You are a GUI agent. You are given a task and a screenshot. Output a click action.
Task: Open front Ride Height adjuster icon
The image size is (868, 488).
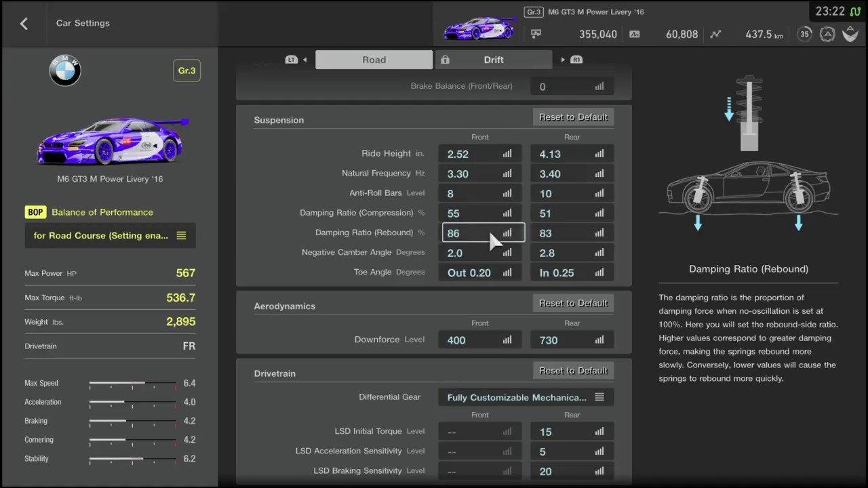pyautogui.click(x=507, y=154)
